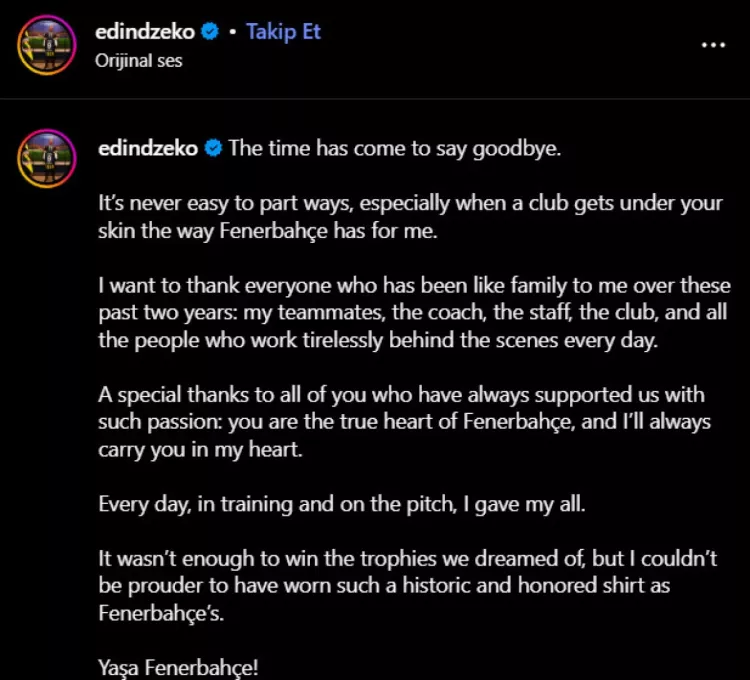The image size is (750, 680).
Task: Open the Orijinal ses audio link
Action: pyautogui.click(x=139, y=60)
